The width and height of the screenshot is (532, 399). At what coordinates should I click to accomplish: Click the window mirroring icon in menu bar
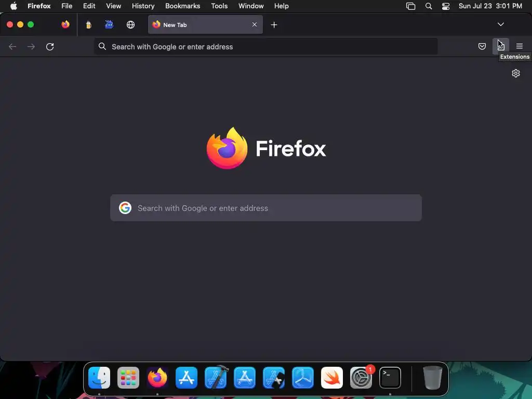point(410,6)
